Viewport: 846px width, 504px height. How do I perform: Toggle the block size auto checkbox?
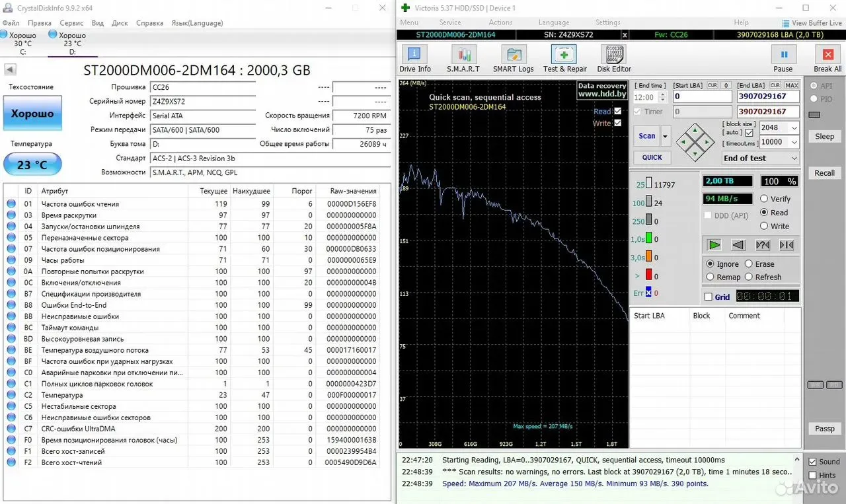tap(749, 133)
